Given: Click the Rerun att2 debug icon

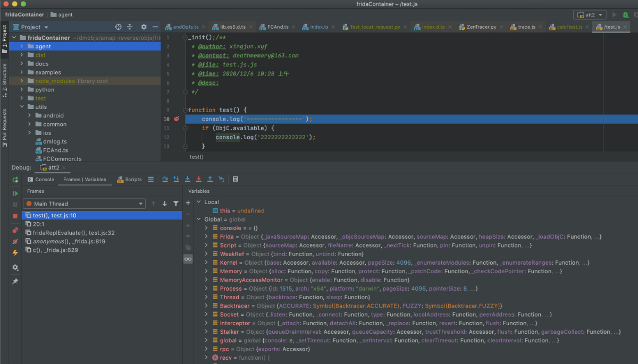Looking at the screenshot, I should click(x=15, y=180).
